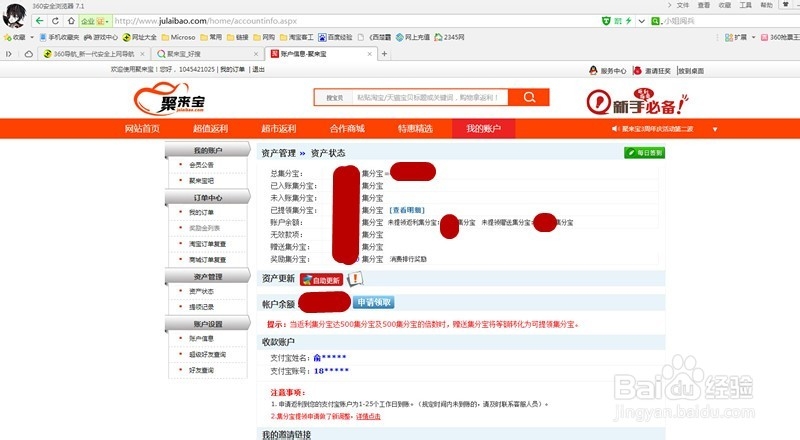Click the 扩展 extensions icon
Viewport: 800px width, 440px height.
coord(729,37)
